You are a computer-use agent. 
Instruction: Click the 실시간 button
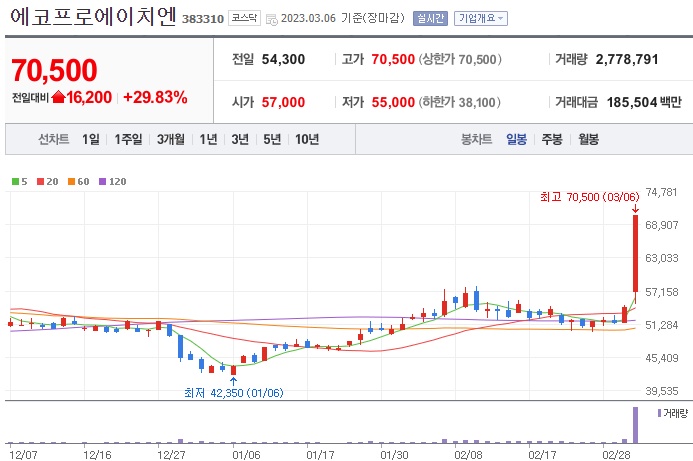coord(430,19)
